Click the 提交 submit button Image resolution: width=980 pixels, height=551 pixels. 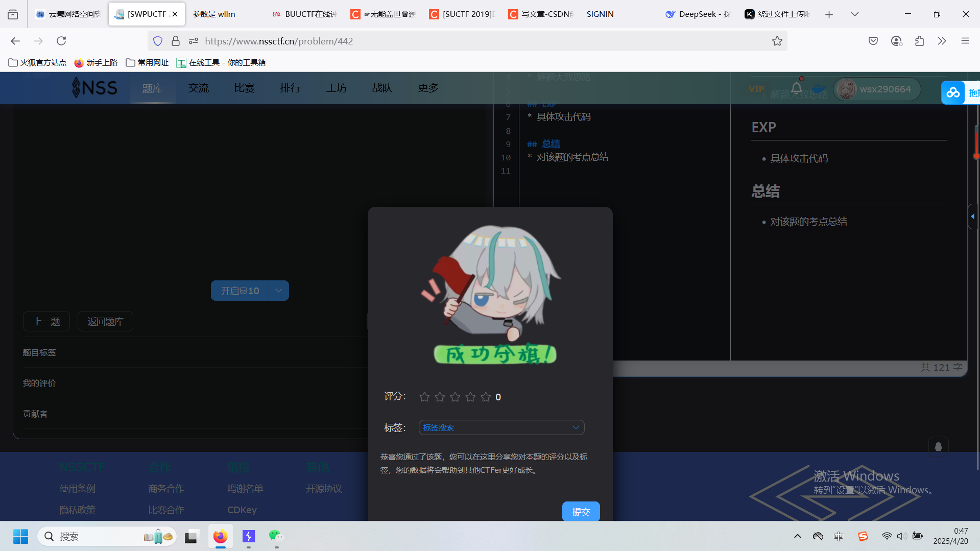coord(581,511)
